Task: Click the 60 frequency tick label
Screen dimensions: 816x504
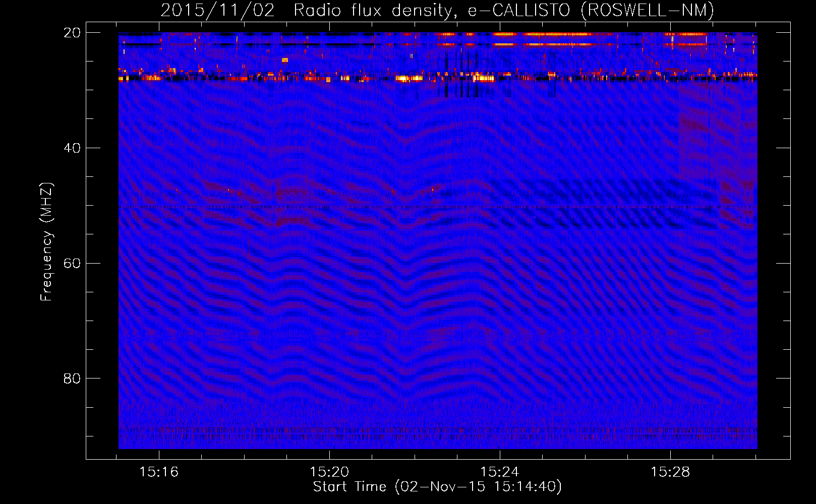Action: pos(72,264)
